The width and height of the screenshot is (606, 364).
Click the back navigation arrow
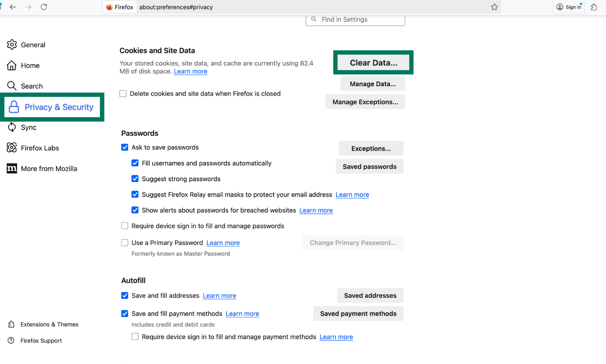click(12, 7)
